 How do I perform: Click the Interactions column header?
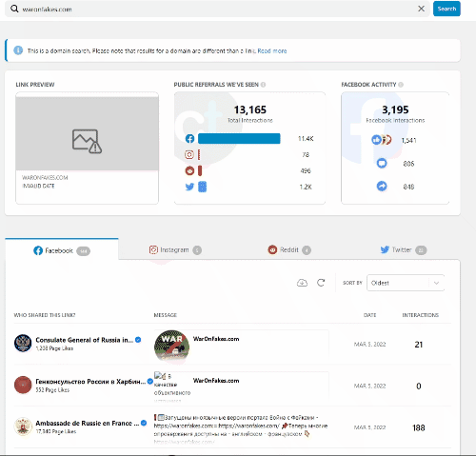[420, 315]
